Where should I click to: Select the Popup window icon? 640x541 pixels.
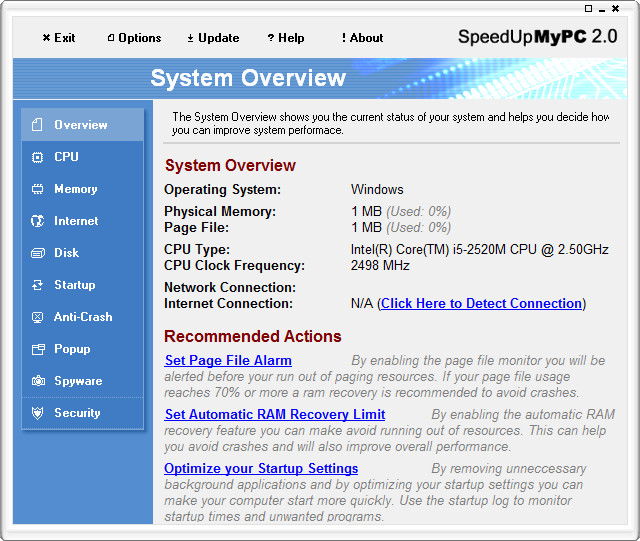coord(37,349)
